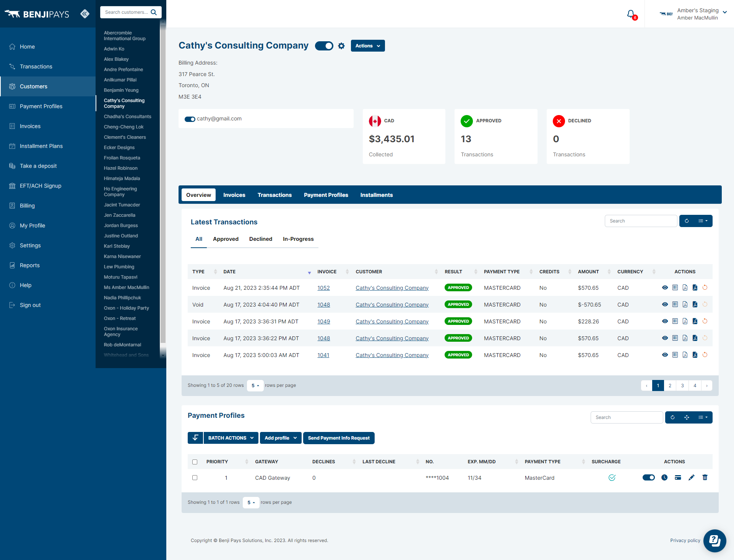This screenshot has width=734, height=560.
Task: Toggle Cathy's Consulting Company active switch
Action: pos(324,46)
